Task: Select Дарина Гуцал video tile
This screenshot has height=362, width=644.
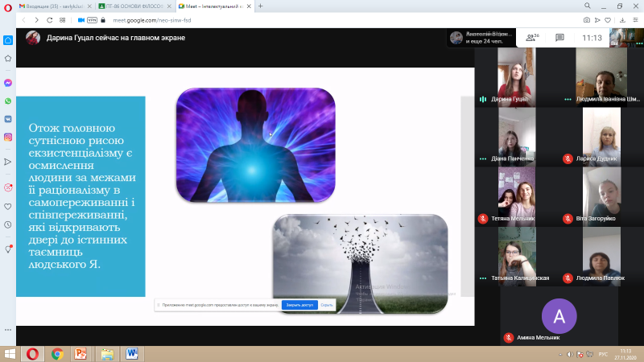Action: click(x=516, y=77)
